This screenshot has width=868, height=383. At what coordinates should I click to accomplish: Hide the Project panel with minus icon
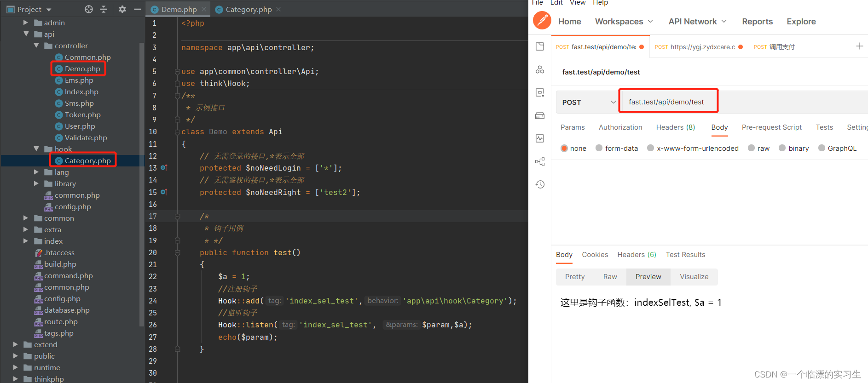click(137, 9)
